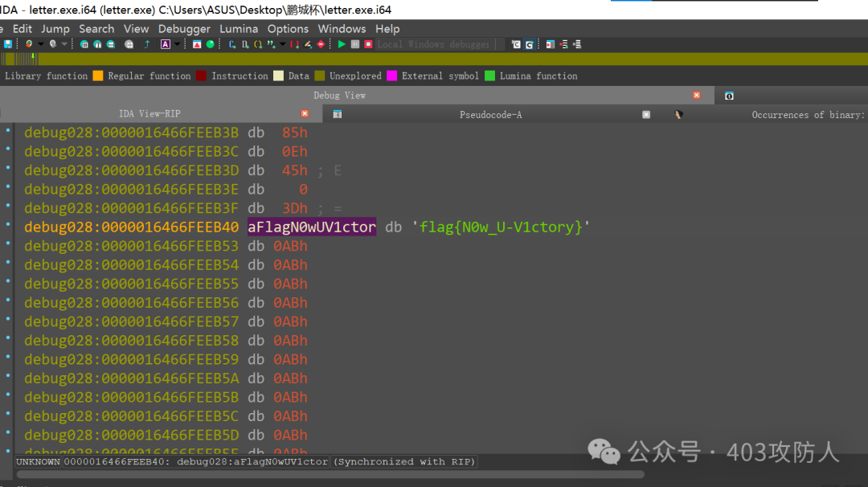
Task: Expand the dropdown arrow next to the first toolbar navigation icon
Action: click(39, 44)
